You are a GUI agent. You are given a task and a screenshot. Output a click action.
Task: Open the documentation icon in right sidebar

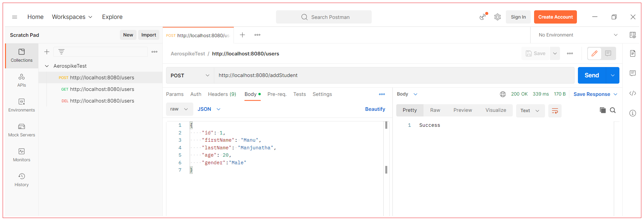pos(633,53)
